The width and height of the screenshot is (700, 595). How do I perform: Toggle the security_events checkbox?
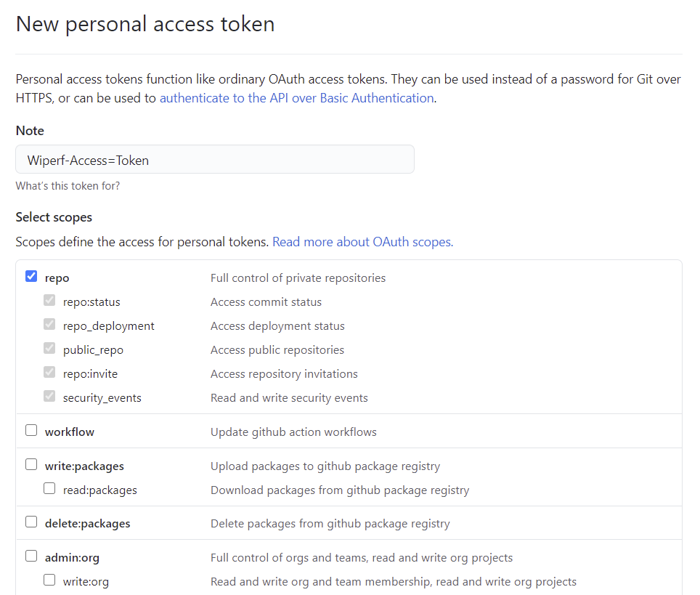click(x=49, y=396)
